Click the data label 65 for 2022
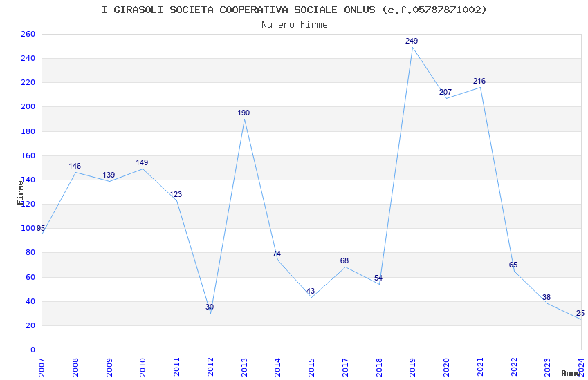This screenshot has height=380, width=588. 513,265
